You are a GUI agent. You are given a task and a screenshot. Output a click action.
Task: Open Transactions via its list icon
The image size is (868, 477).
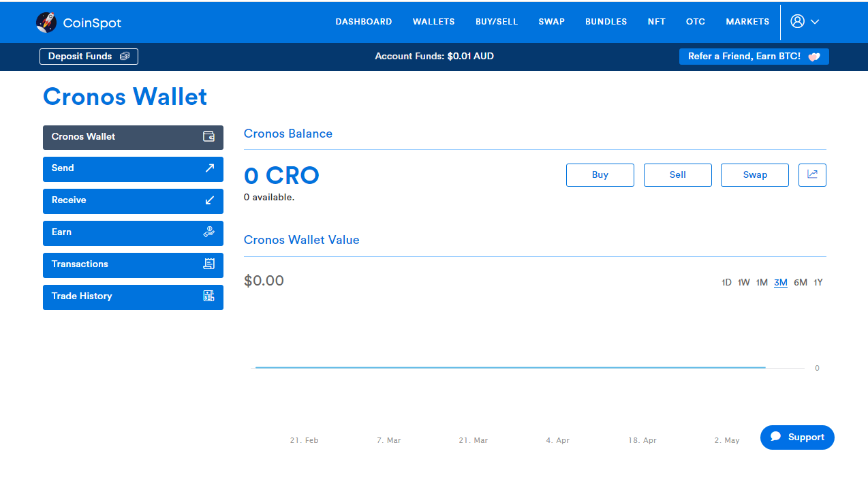(209, 264)
